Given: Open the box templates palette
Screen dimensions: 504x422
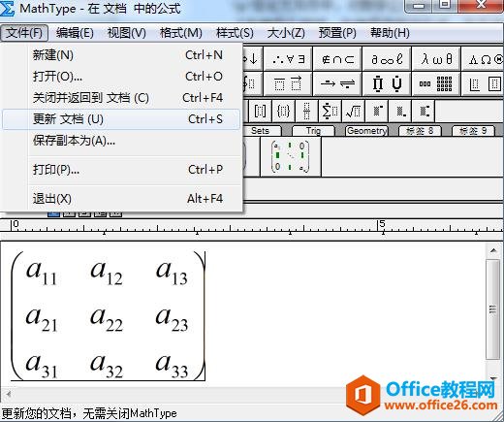Looking at the screenshot, I should point(483,84).
